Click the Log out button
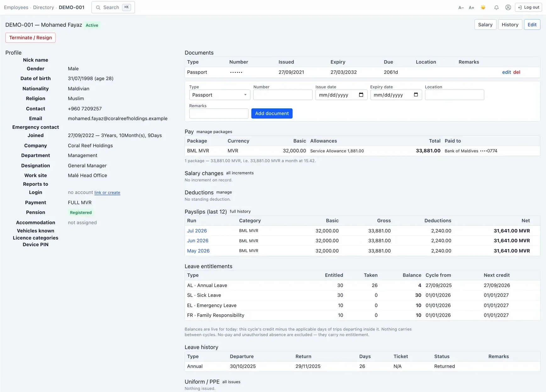The height and width of the screenshot is (392, 546). pos(528,7)
